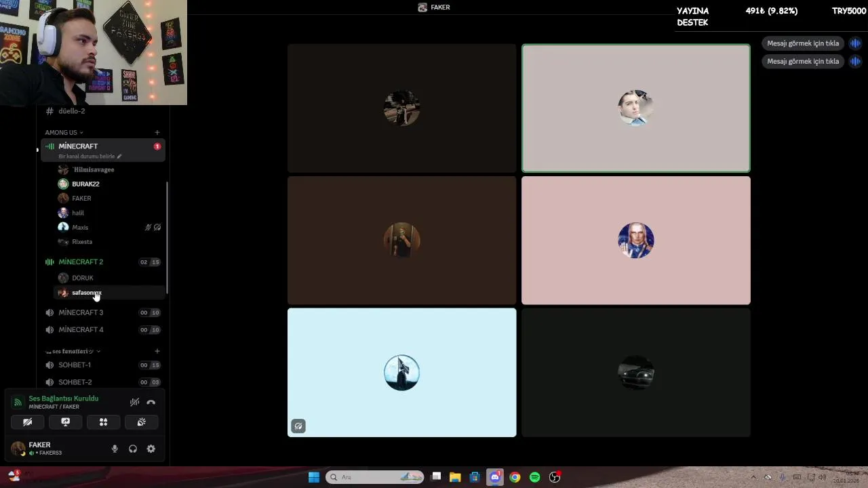868x488 pixels.
Task: Disconnect from the voice call
Action: coord(151,403)
